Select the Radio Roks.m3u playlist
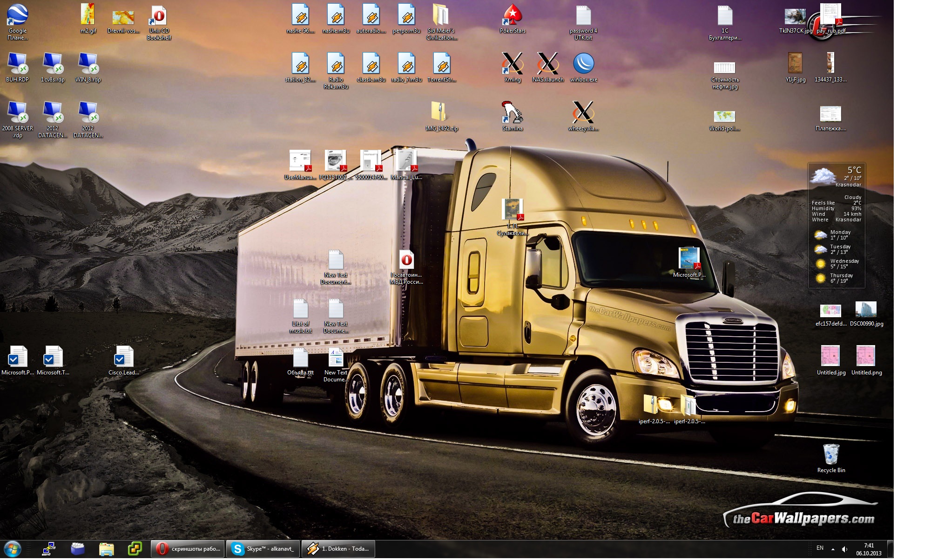The width and height of the screenshot is (931, 560). pos(336,71)
